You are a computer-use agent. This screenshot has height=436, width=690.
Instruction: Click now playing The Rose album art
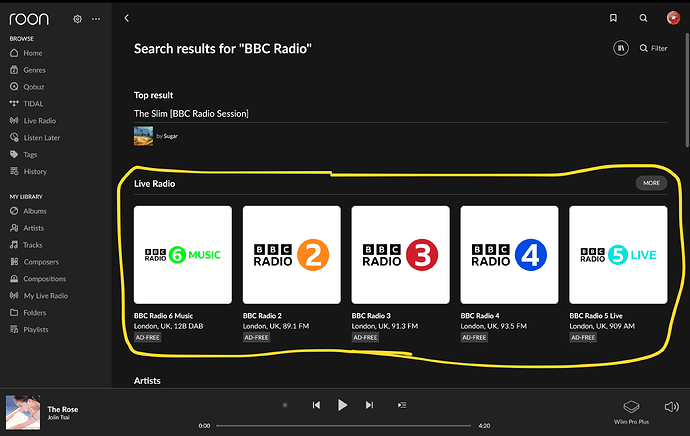[23, 412]
